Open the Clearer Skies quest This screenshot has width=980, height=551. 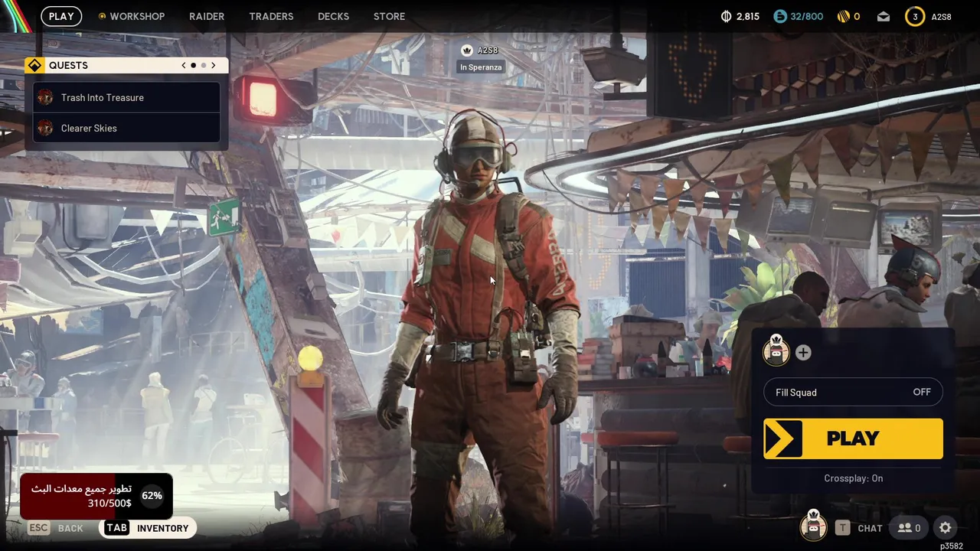pyautogui.click(x=127, y=128)
